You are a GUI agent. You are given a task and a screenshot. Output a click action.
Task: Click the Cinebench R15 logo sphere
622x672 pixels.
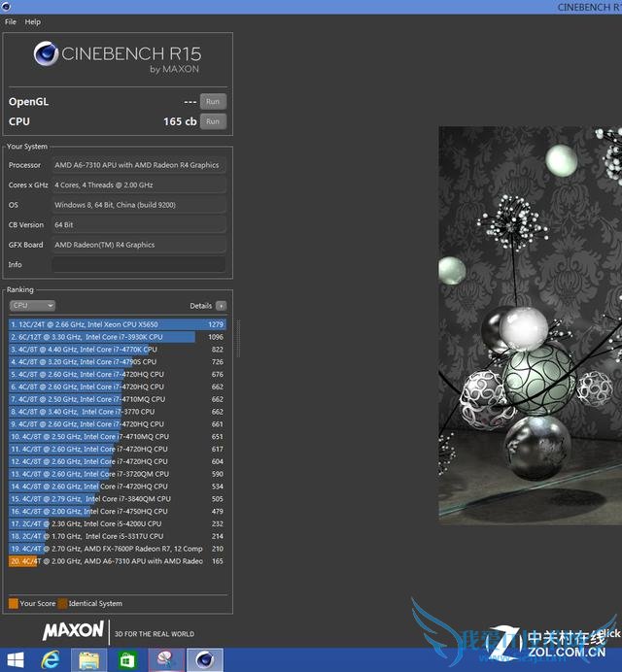point(46,53)
